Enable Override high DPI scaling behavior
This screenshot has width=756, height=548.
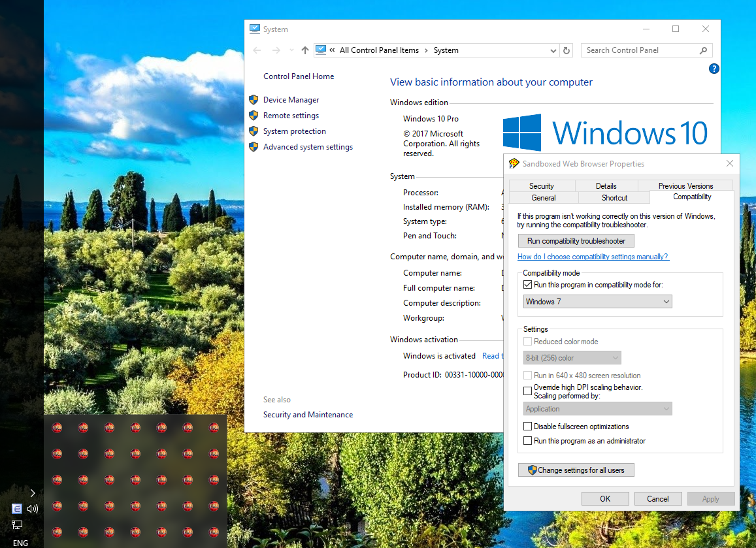527,391
